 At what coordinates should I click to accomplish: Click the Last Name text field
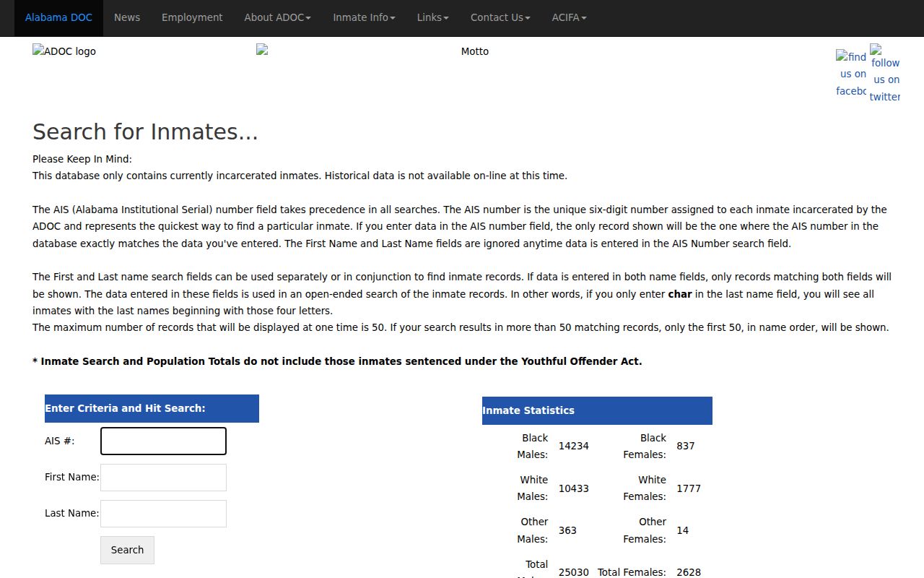[x=163, y=513]
